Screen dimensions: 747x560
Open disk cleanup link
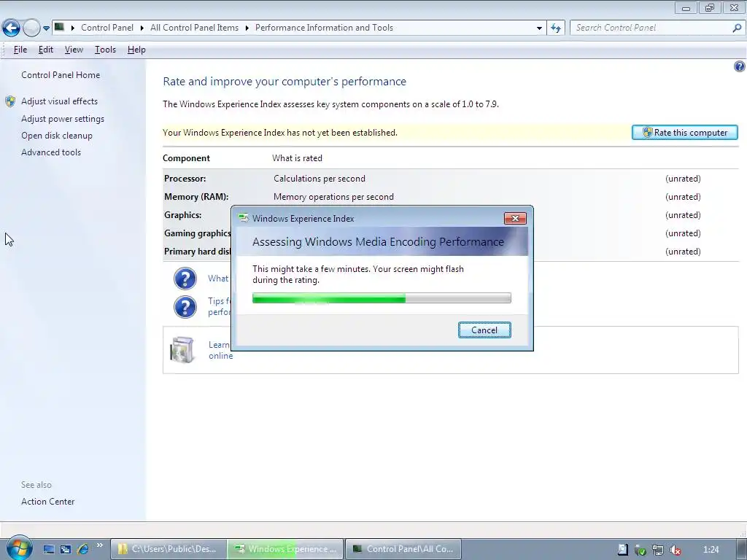pos(57,135)
